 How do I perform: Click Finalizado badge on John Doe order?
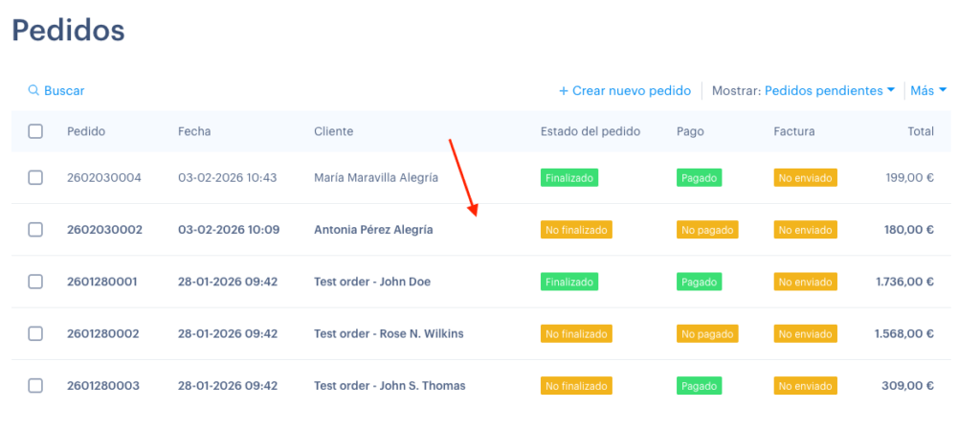tap(569, 282)
